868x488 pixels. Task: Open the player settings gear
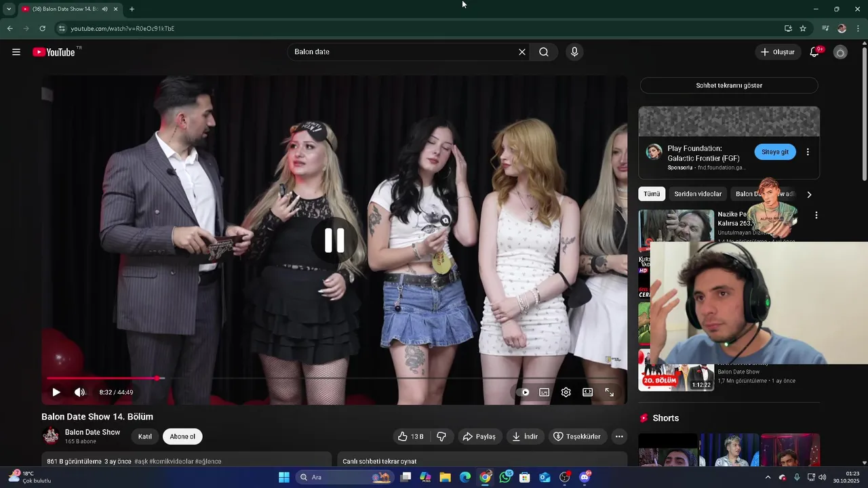pyautogui.click(x=566, y=392)
